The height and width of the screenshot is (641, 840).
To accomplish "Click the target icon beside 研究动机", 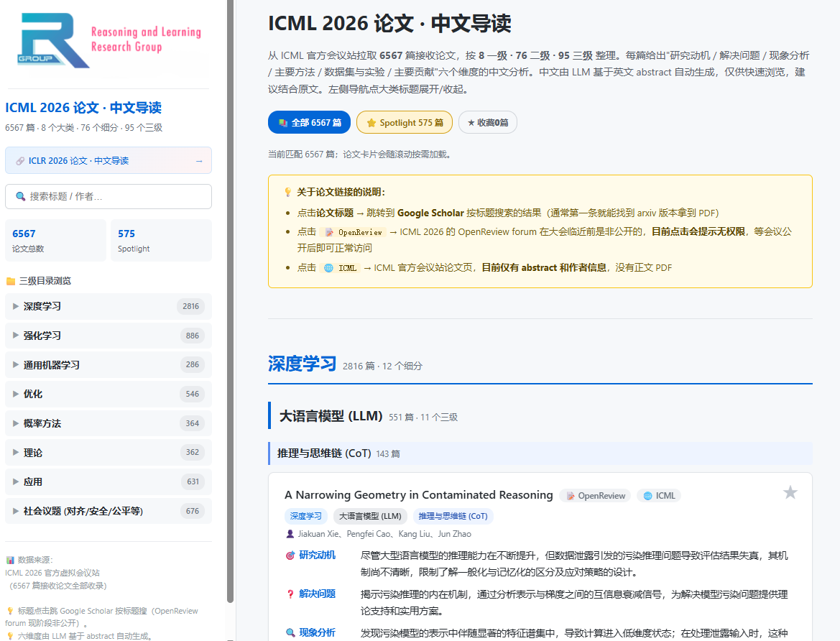I will point(290,555).
